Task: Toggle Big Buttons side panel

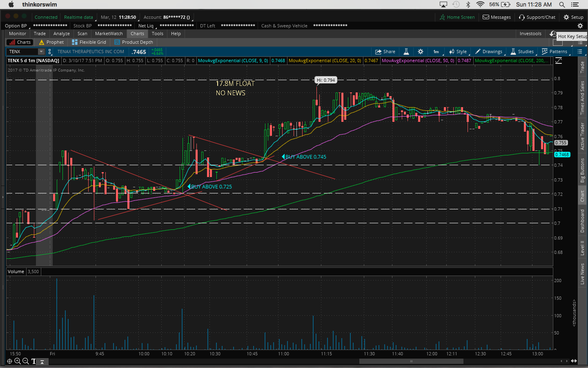Action: (582, 170)
